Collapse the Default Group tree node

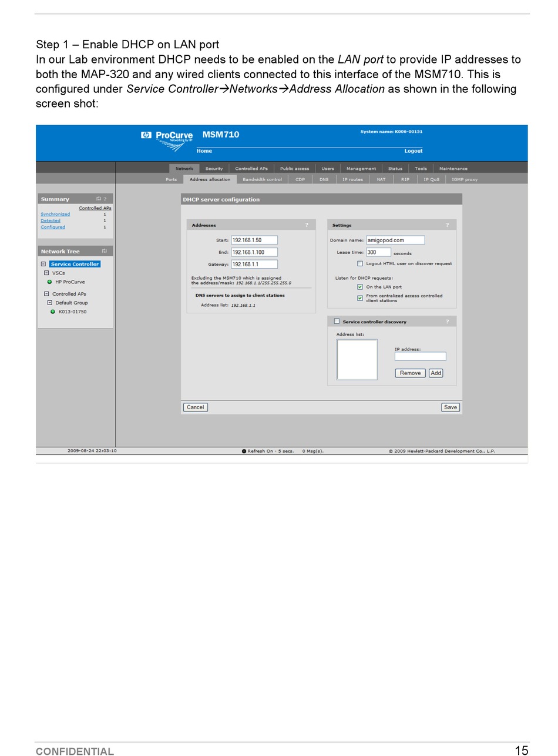pyautogui.click(x=50, y=303)
